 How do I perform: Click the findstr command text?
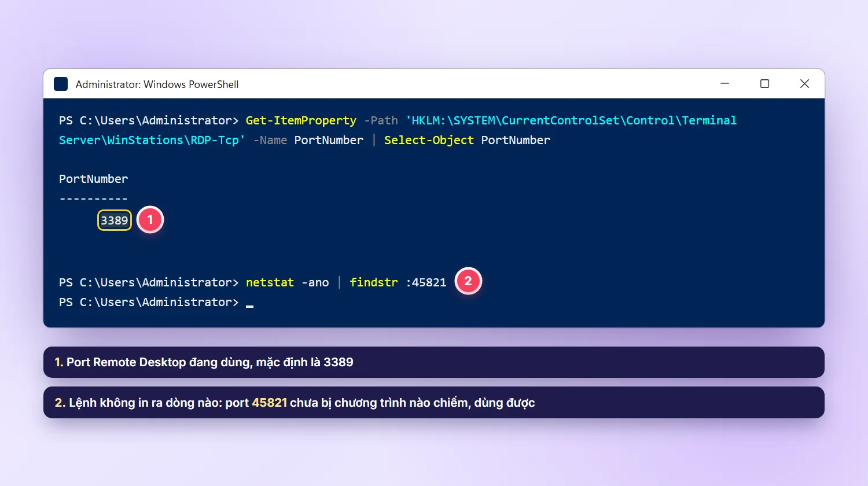pyautogui.click(x=374, y=282)
